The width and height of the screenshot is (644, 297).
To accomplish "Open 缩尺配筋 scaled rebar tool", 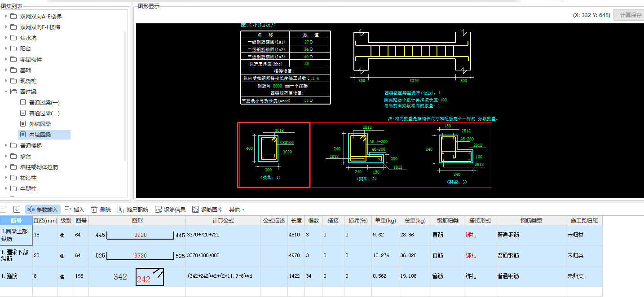I will [x=132, y=210].
